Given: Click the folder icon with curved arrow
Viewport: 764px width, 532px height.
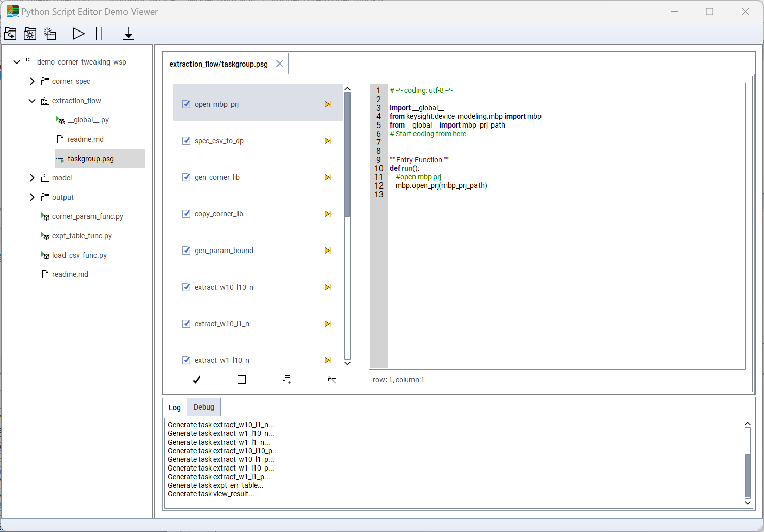Looking at the screenshot, I should 10,34.
